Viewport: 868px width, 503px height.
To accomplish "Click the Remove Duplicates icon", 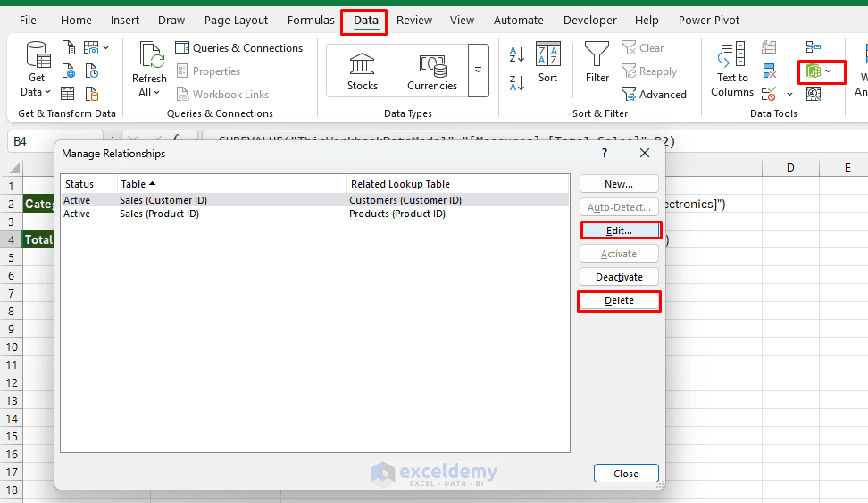I will (x=769, y=71).
